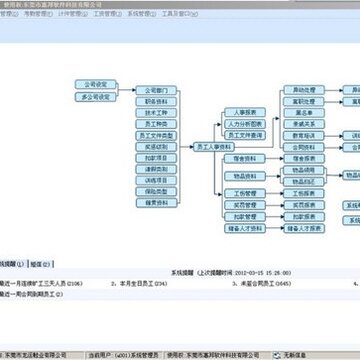Click the 当前用户 (a001)系统管理员 status entry

[x=125, y=355]
